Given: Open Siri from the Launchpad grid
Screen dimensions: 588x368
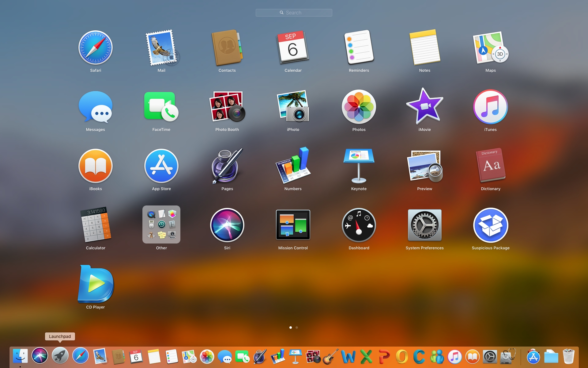Looking at the screenshot, I should click(227, 225).
